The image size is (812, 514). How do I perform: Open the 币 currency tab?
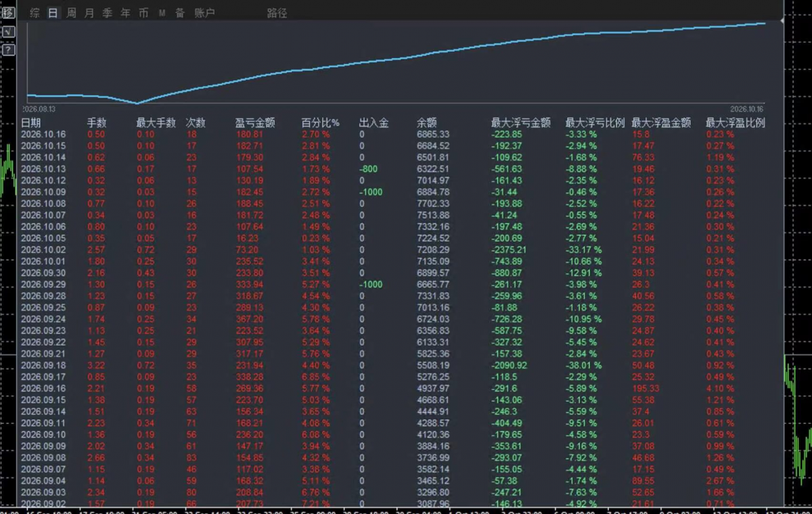(x=143, y=13)
